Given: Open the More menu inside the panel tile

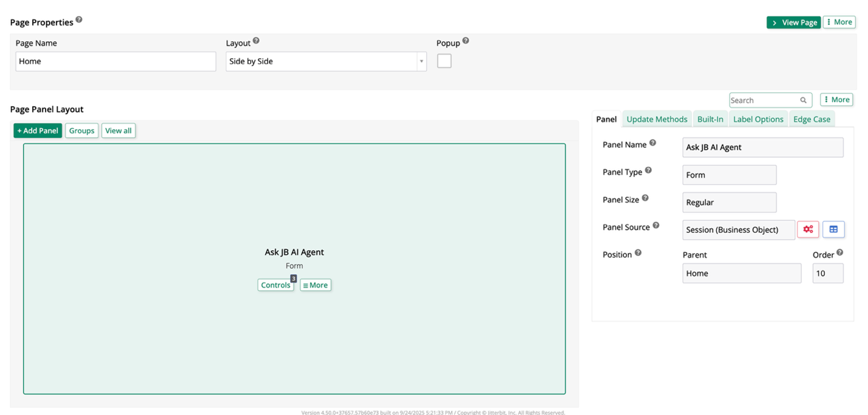Looking at the screenshot, I should pos(316,285).
